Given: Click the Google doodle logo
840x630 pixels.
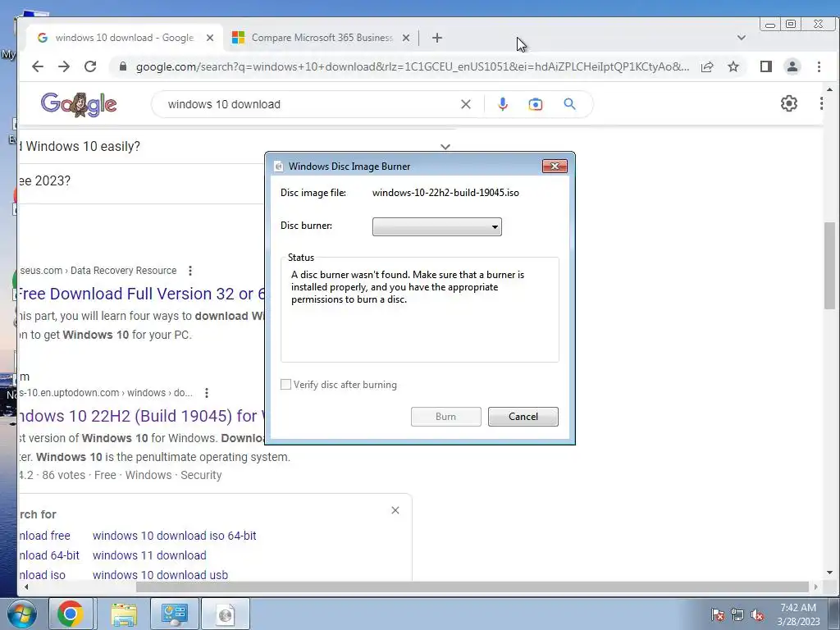Looking at the screenshot, I should 79,104.
